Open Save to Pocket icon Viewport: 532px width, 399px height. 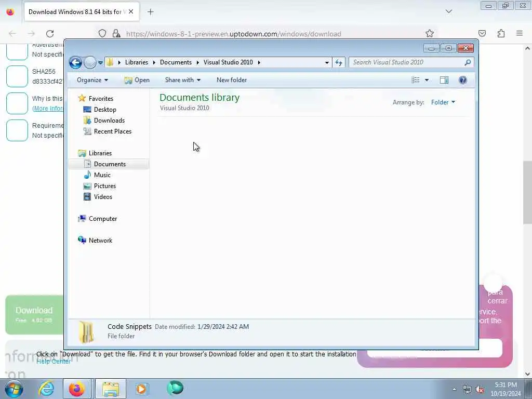tap(482, 33)
